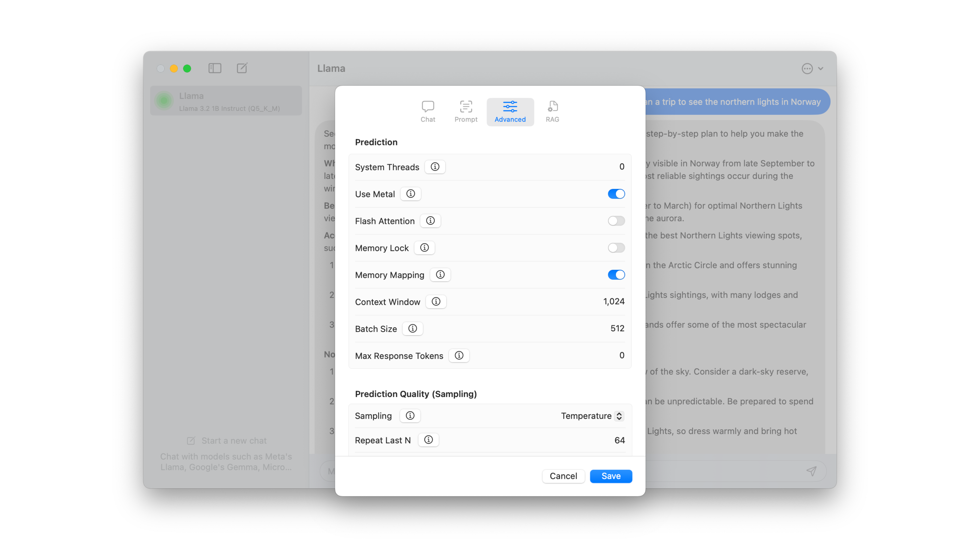The width and height of the screenshot is (980, 549).
Task: Click the send message paper plane icon
Action: click(811, 471)
